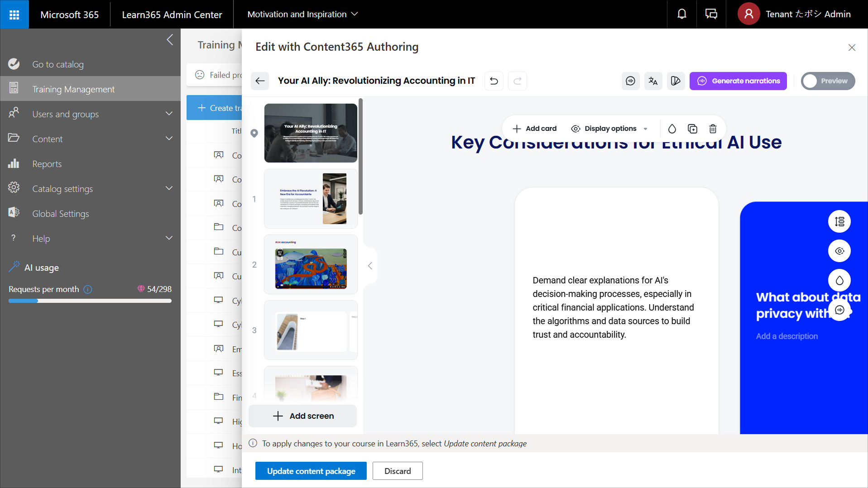Viewport: 868px width, 488px height.
Task: Open the notifications bell
Action: tap(681, 14)
